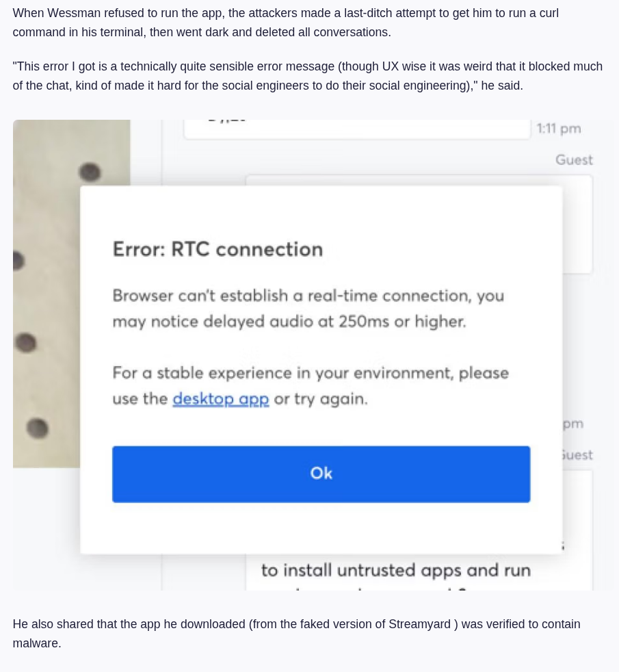Click the paragraph starting 'He also shared'

(x=296, y=633)
